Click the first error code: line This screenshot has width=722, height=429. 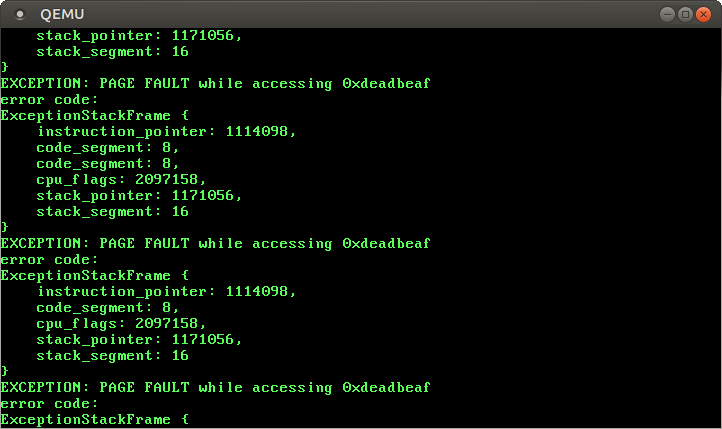pyautogui.click(x=49, y=99)
